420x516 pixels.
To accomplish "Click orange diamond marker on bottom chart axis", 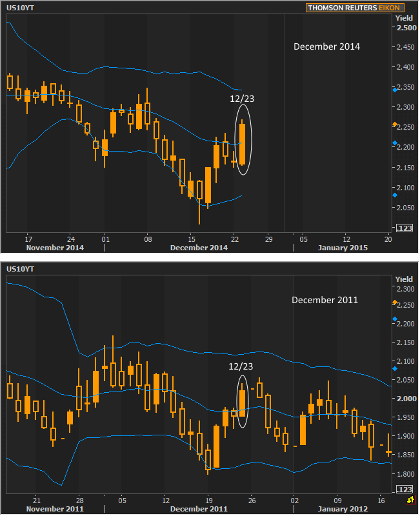I will 395,302.
